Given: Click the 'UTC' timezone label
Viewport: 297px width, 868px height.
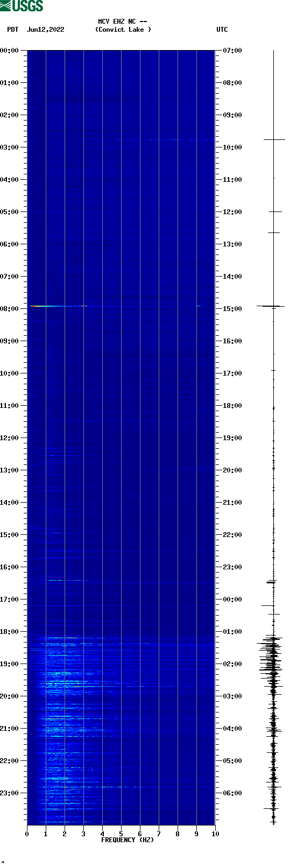Looking at the screenshot, I should [222, 30].
